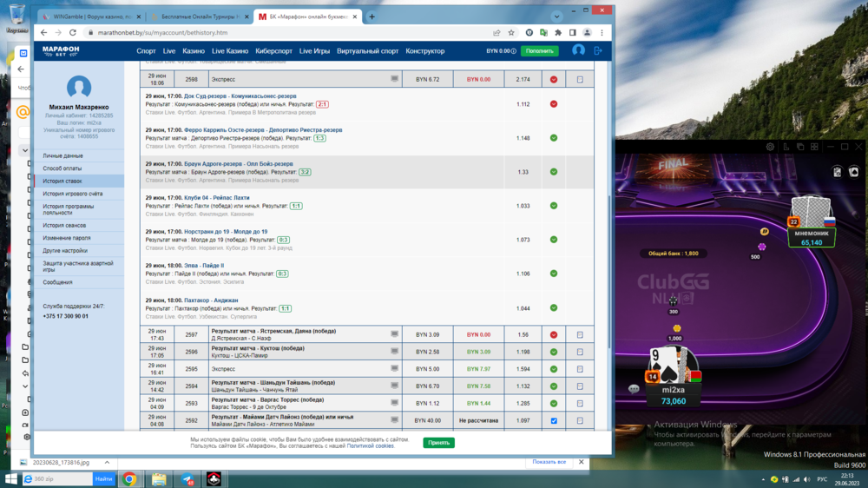Accept cookies with Принять button
The image size is (868, 488).
coord(438,443)
